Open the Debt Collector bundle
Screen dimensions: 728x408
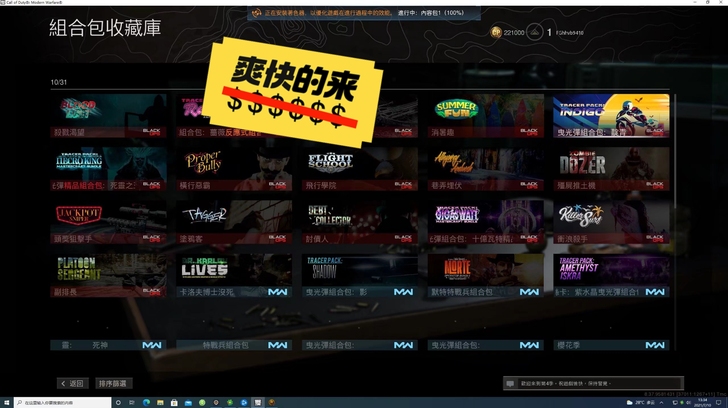[x=360, y=222]
